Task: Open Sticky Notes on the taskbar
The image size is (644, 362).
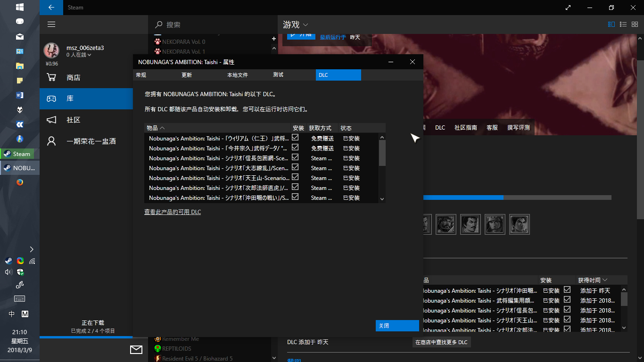Action: tap(20, 80)
